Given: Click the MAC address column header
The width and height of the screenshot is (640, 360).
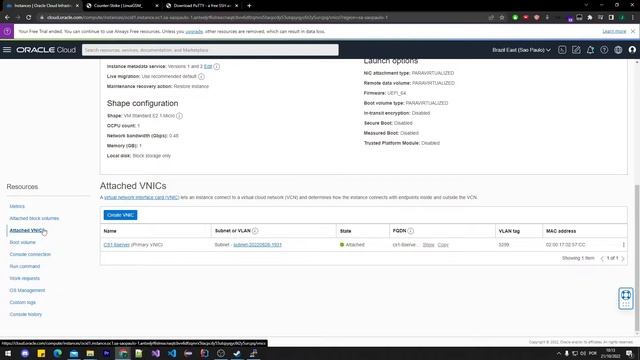Looking at the screenshot, I should point(561,231).
